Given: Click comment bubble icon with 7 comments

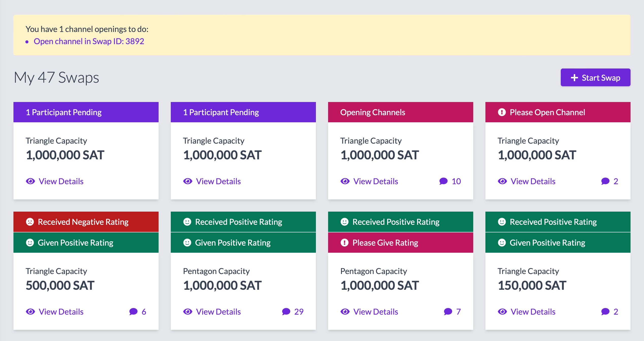Looking at the screenshot, I should [x=448, y=312].
